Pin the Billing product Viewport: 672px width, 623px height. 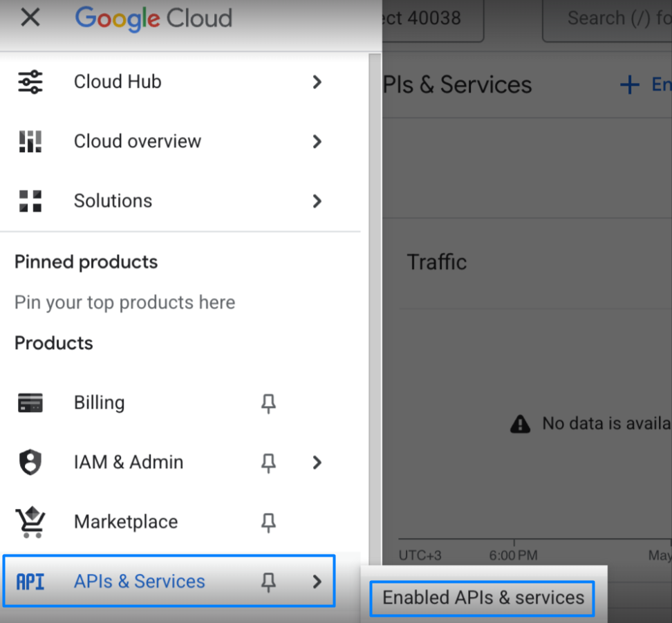(x=268, y=403)
